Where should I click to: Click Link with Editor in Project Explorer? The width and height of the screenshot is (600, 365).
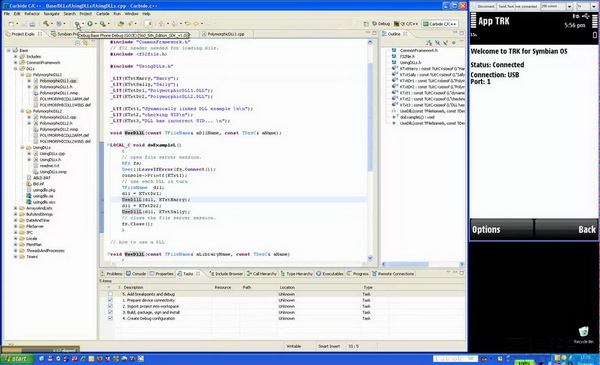pyautogui.click(x=85, y=43)
